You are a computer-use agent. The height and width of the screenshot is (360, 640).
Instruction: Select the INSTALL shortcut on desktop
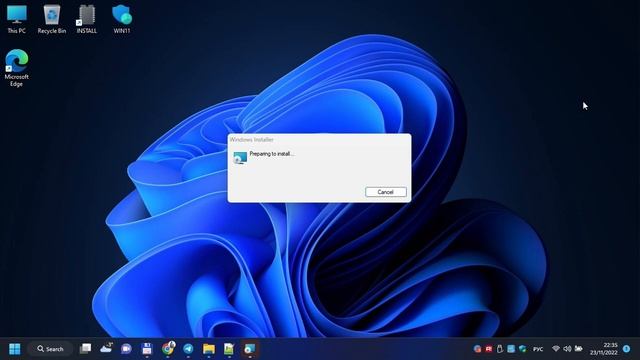pyautogui.click(x=87, y=19)
